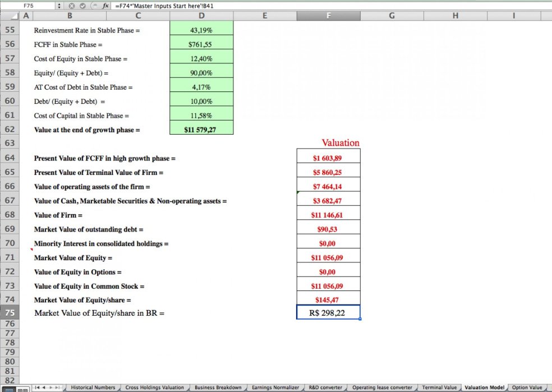Confirm the entry with the checkmark icon
Screen dimensions: 552x392
point(82,6)
